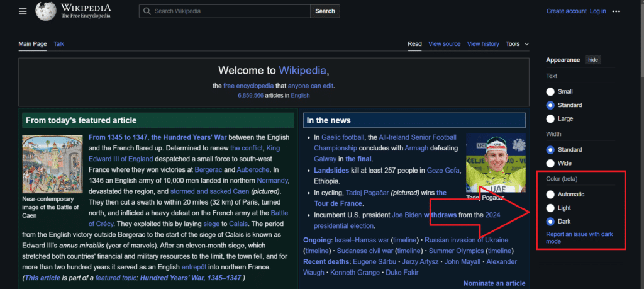Open the three-dots user menu
Viewport: 644px width, 289px height.
tap(616, 11)
